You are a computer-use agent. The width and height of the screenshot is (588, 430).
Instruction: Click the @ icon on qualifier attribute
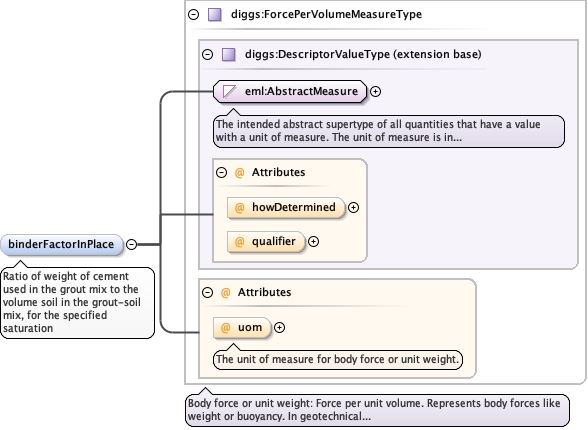pyautogui.click(x=239, y=241)
